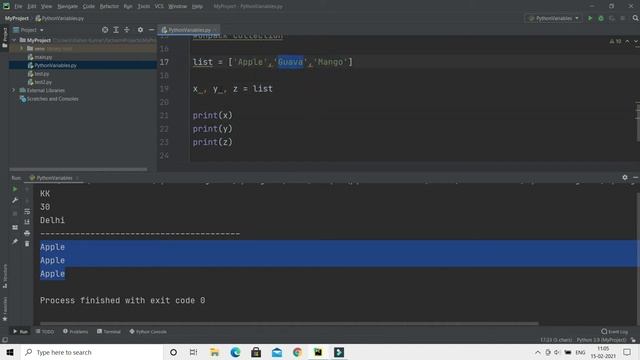This screenshot has height=360, width=640.
Task: Select PythonVariables.py editor tab
Action: [189, 30]
